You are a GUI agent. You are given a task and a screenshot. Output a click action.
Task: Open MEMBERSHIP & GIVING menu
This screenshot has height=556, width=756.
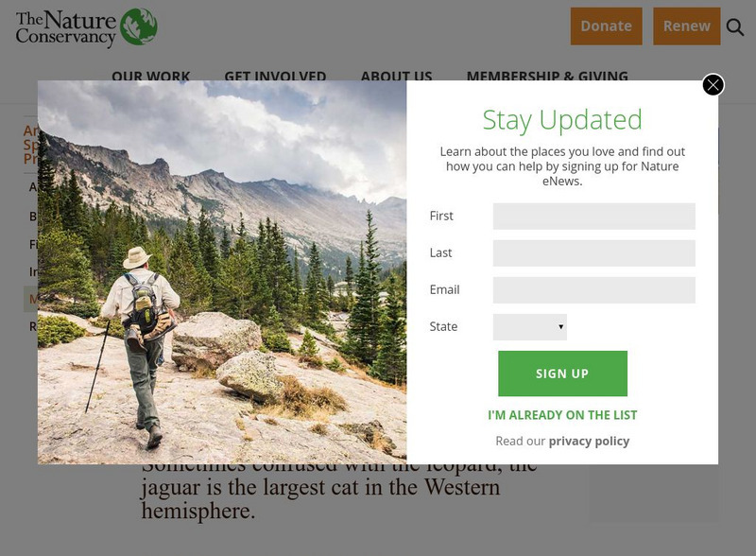[x=547, y=76]
